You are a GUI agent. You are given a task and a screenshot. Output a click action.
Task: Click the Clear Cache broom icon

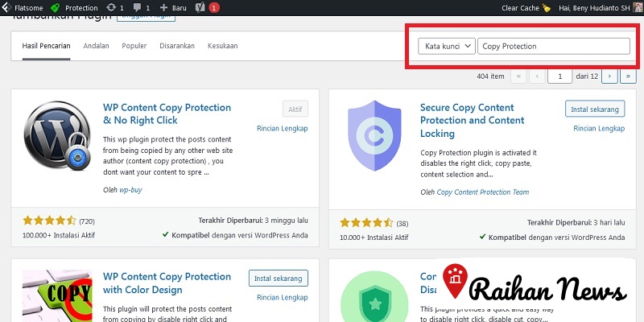click(547, 7)
